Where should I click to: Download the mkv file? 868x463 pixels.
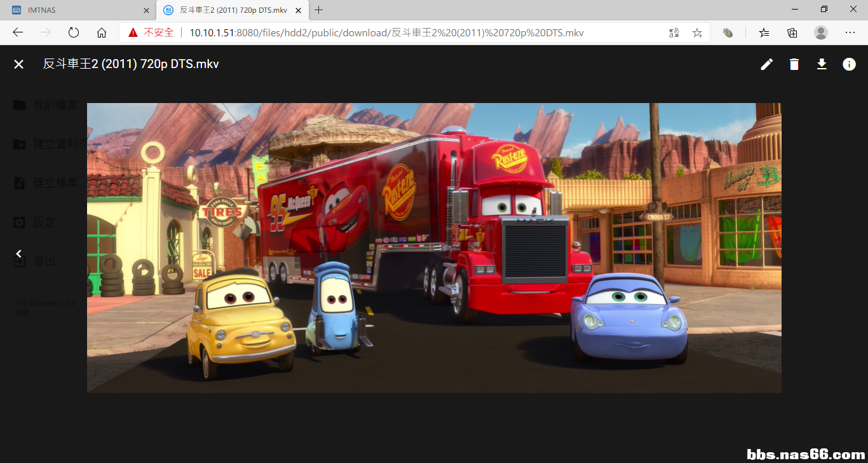pyautogui.click(x=822, y=64)
